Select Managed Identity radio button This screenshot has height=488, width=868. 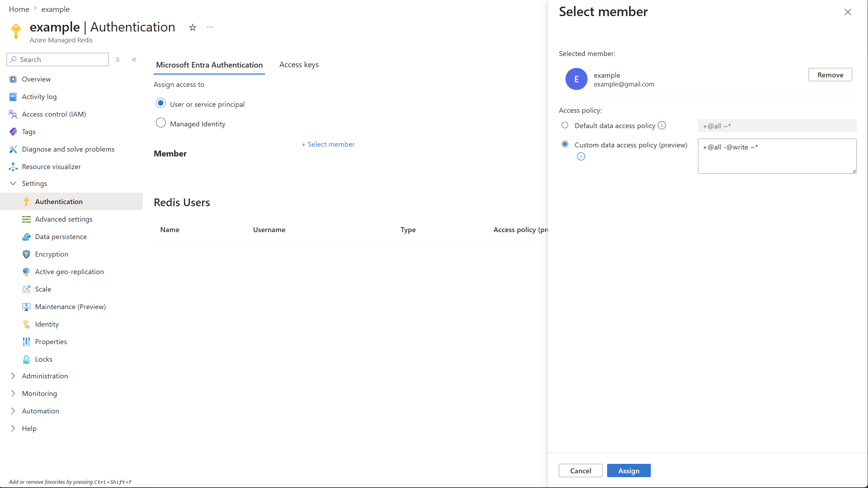point(161,123)
